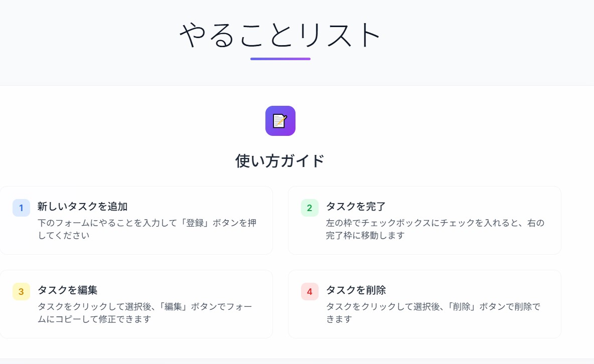Select the red number 4 badge
The image size is (594, 364).
[x=309, y=291]
